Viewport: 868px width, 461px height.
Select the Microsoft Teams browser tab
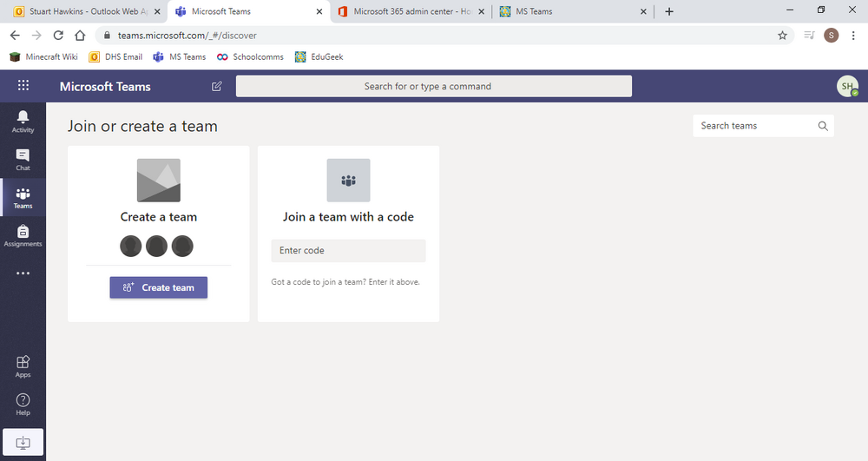click(x=248, y=11)
